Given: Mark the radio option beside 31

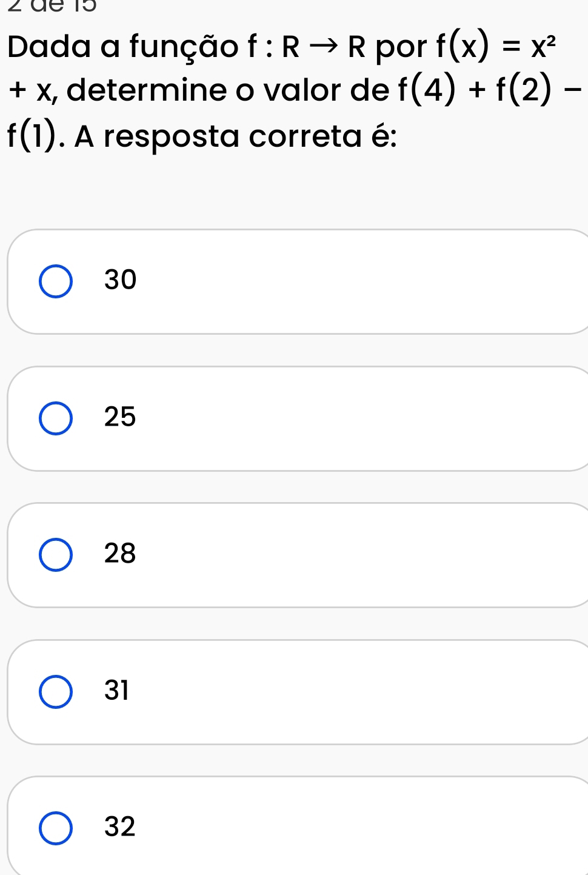Looking at the screenshot, I should (56, 692).
